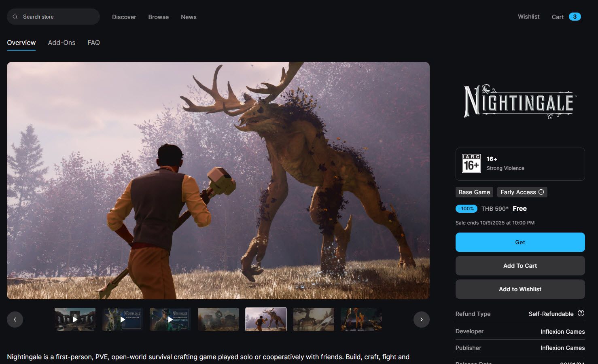Screen dimensions: 598x364
Task: Play the third trailer thumbnail
Action: pyautogui.click(x=170, y=320)
